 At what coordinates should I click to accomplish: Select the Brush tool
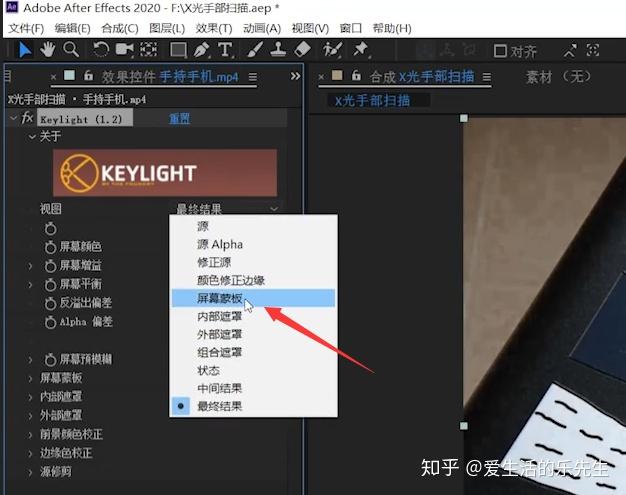click(x=255, y=50)
